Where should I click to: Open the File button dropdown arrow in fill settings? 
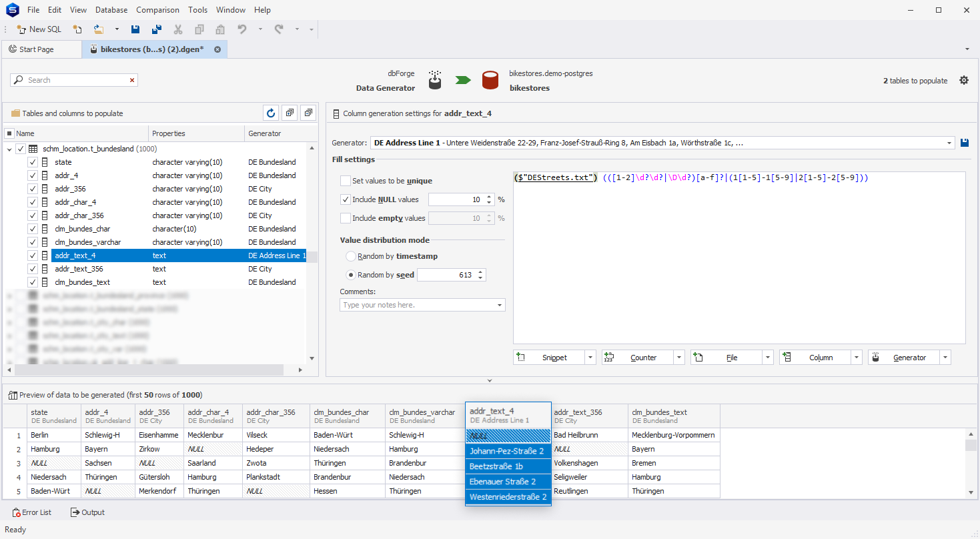click(x=768, y=358)
